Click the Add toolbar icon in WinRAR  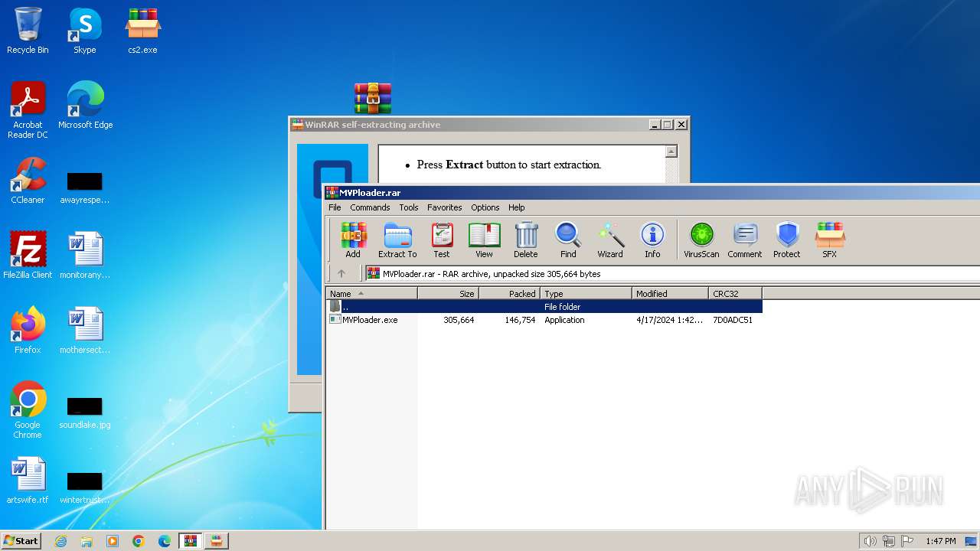click(353, 240)
